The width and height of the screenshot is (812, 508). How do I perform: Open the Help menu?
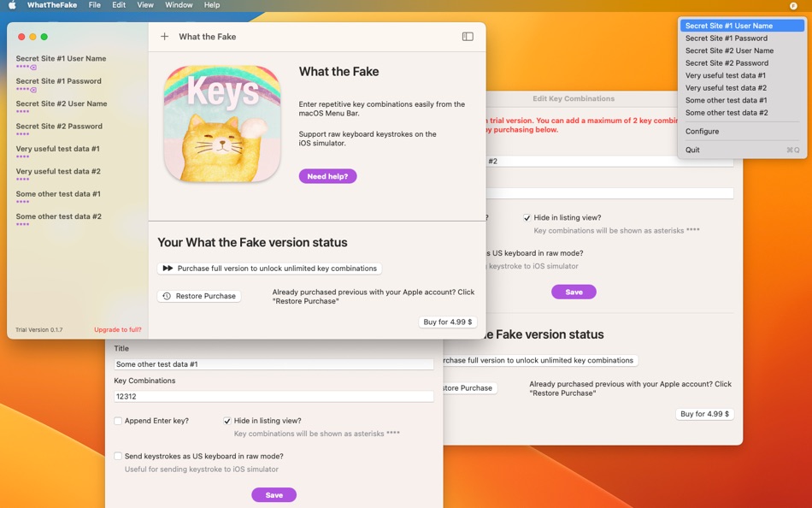click(212, 5)
